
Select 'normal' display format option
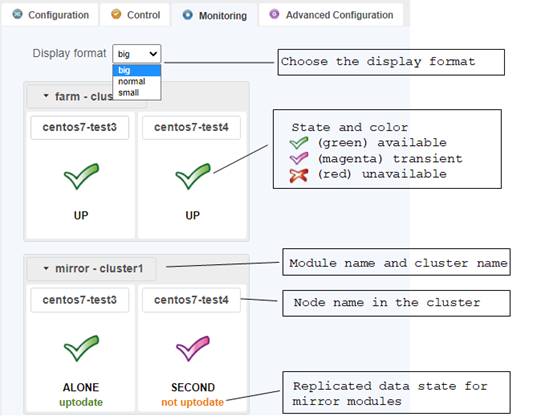132,81
